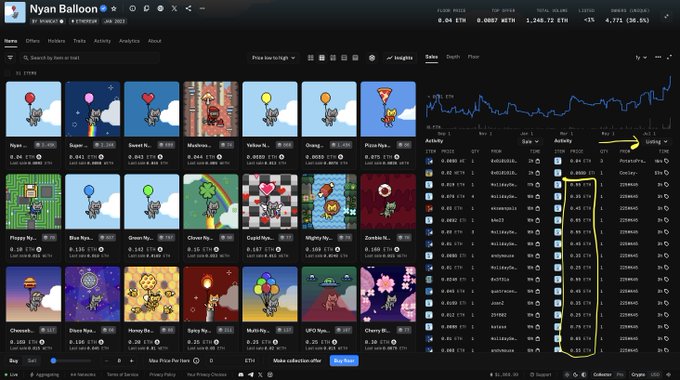Viewport: 680px width, 380px height.
Task: Adjust the buy quantity slider handle
Action: [53, 360]
